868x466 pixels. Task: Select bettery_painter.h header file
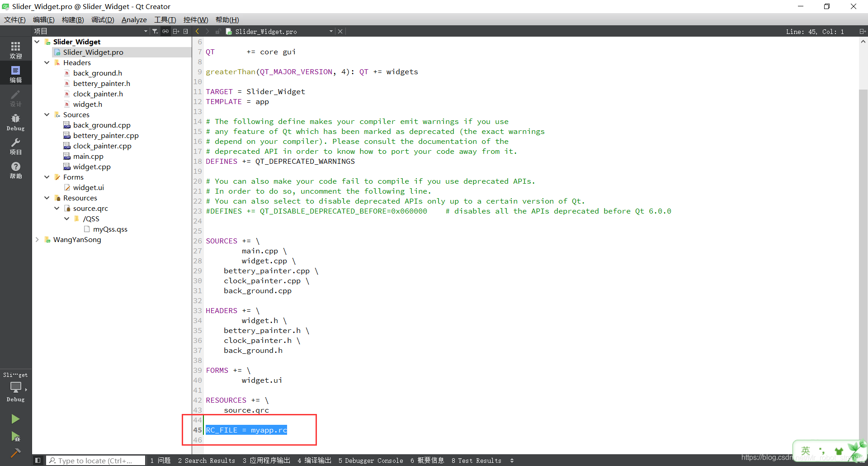click(102, 83)
